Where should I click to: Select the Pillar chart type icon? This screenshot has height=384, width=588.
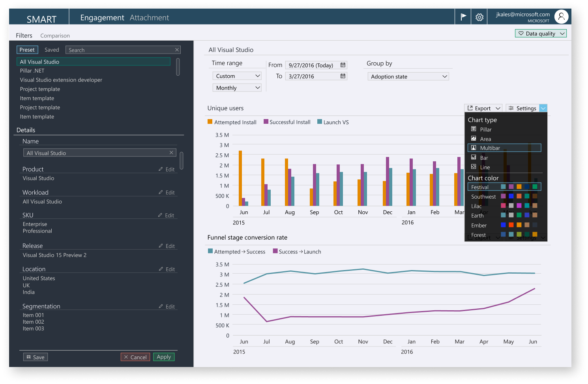[x=474, y=129]
